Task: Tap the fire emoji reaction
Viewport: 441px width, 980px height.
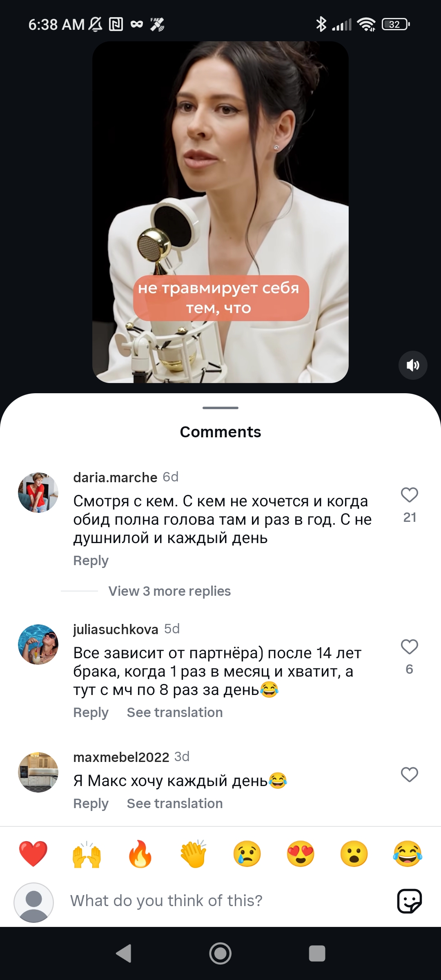Action: coord(140,854)
